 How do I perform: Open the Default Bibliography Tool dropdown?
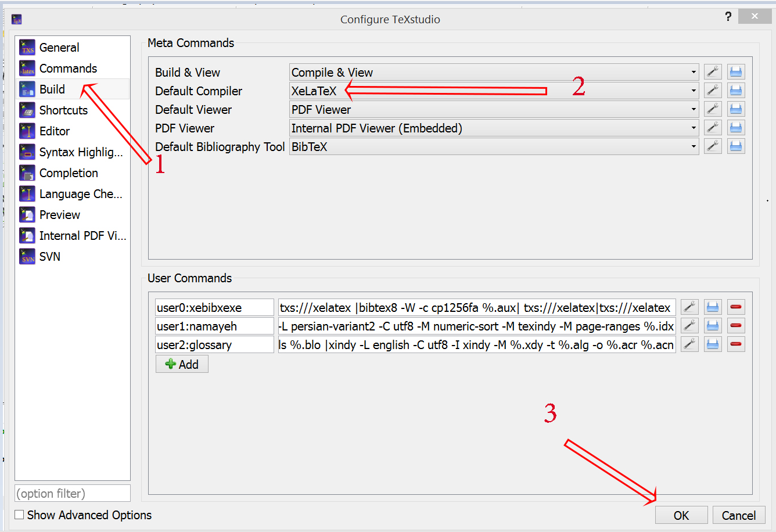tap(495, 146)
